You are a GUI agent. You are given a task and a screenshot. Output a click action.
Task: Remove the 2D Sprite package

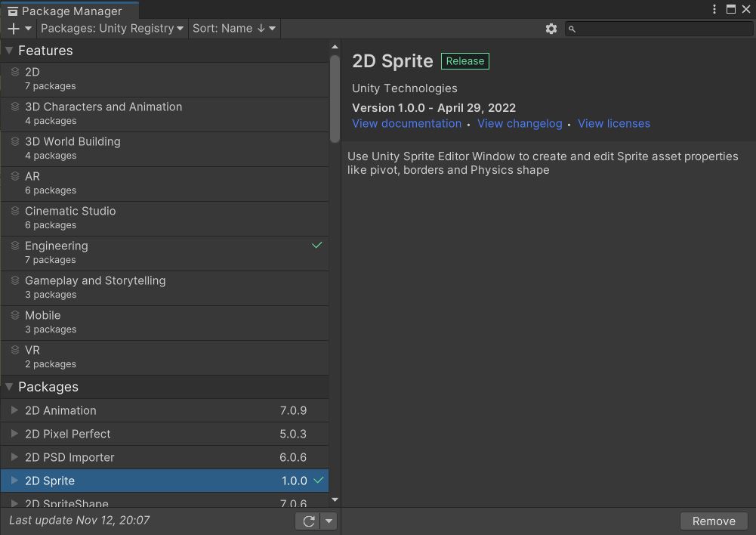click(714, 521)
